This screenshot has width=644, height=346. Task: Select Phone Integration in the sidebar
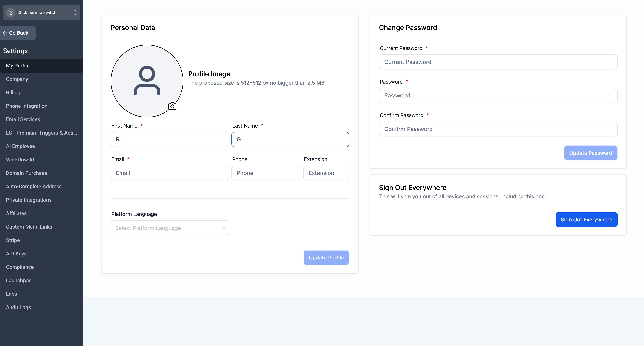(x=27, y=106)
